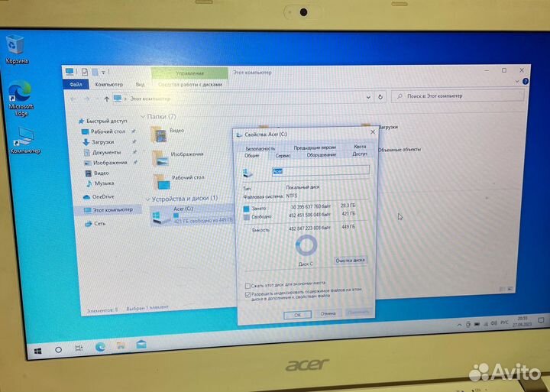Select Документы in navigation pane
The image size is (550, 392).
(x=102, y=153)
